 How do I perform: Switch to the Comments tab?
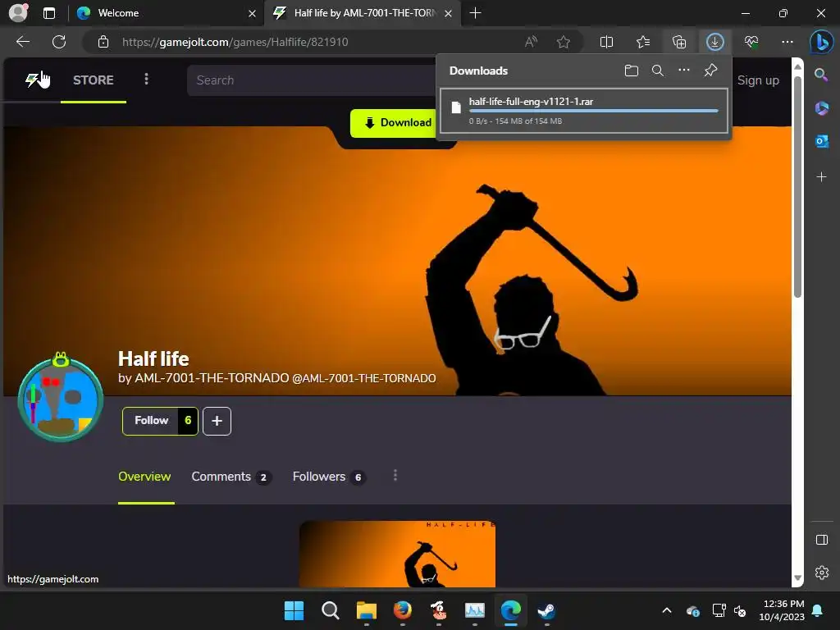pyautogui.click(x=231, y=477)
